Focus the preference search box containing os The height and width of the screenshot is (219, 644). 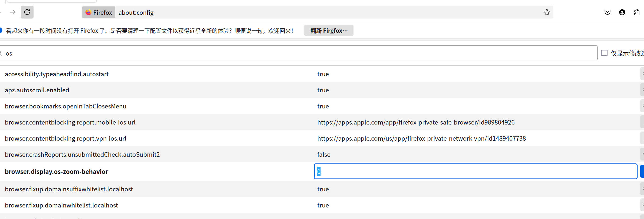click(x=298, y=53)
